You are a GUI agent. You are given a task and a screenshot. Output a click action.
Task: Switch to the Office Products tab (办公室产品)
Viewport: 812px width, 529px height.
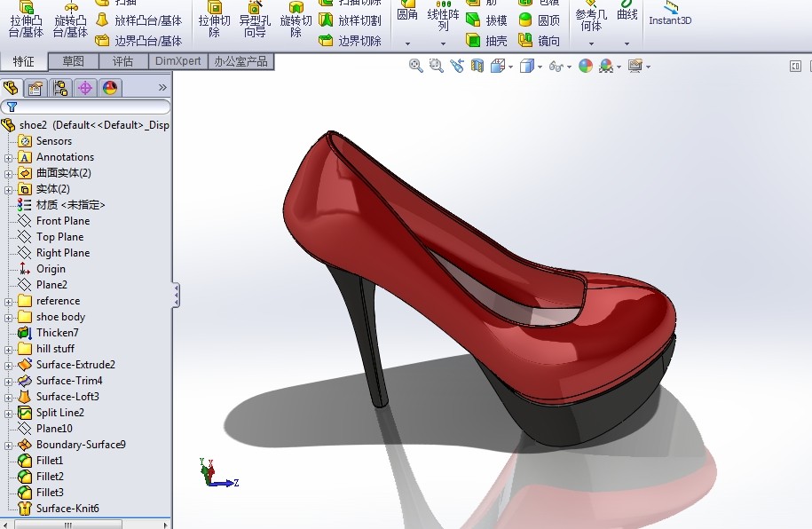coord(240,61)
